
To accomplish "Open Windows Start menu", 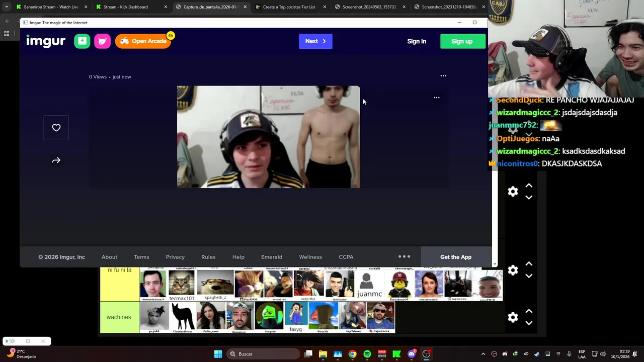I will pyautogui.click(x=218, y=354).
